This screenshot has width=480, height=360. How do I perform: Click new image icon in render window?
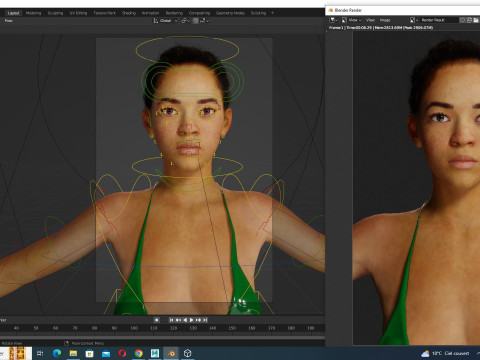pyautogui.click(x=469, y=20)
